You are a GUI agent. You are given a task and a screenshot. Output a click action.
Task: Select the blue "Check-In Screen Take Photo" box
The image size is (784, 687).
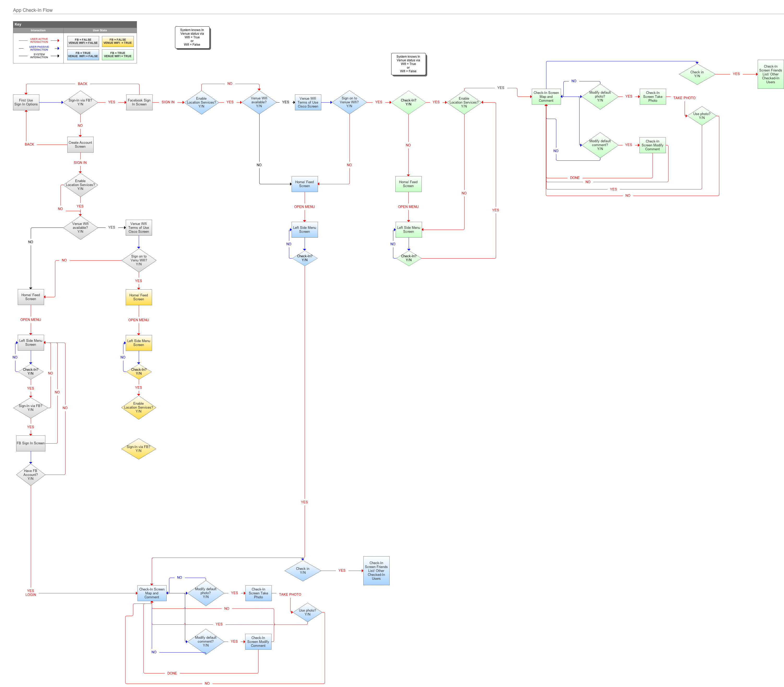259,593
